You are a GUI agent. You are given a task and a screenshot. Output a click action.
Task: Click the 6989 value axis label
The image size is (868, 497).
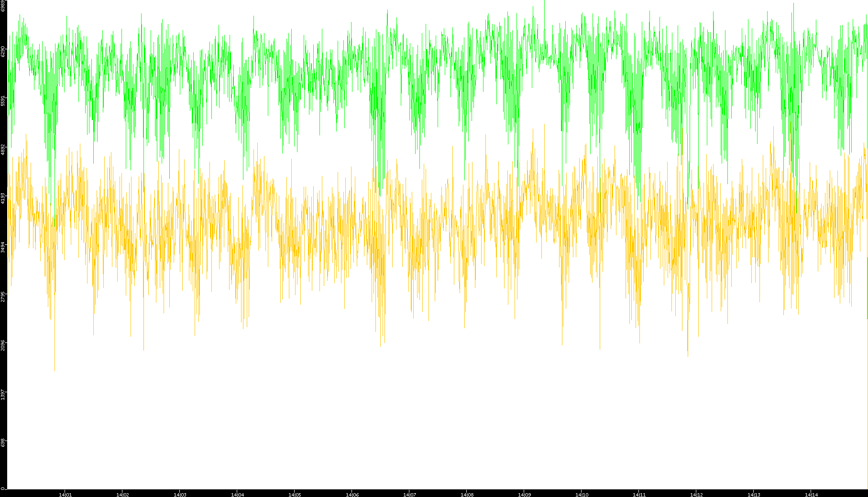(3, 6)
